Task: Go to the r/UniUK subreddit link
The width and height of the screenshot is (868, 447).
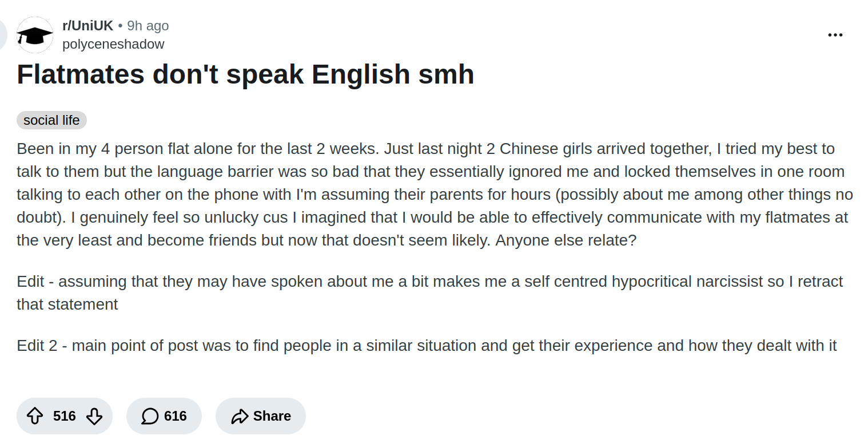Action: (87, 26)
